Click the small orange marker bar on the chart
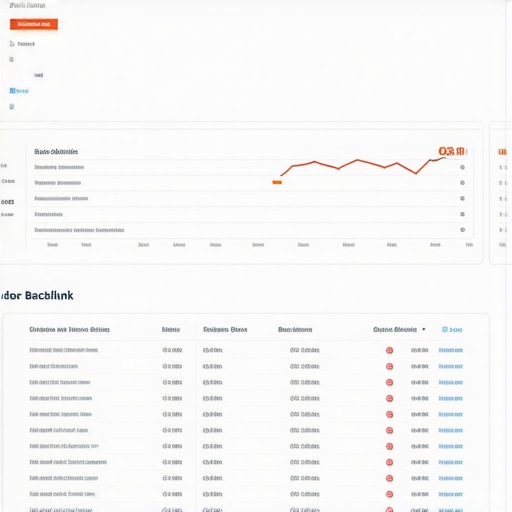The height and width of the screenshot is (512, 512). click(277, 182)
